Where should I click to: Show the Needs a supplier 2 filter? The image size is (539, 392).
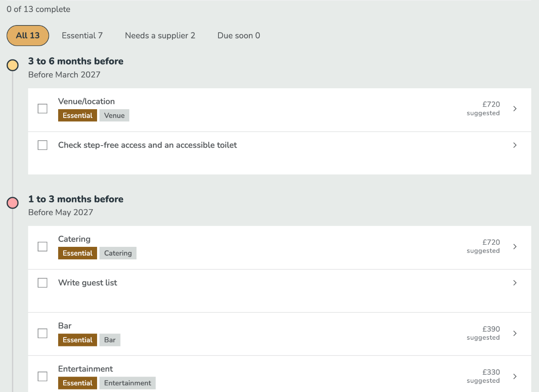(160, 36)
